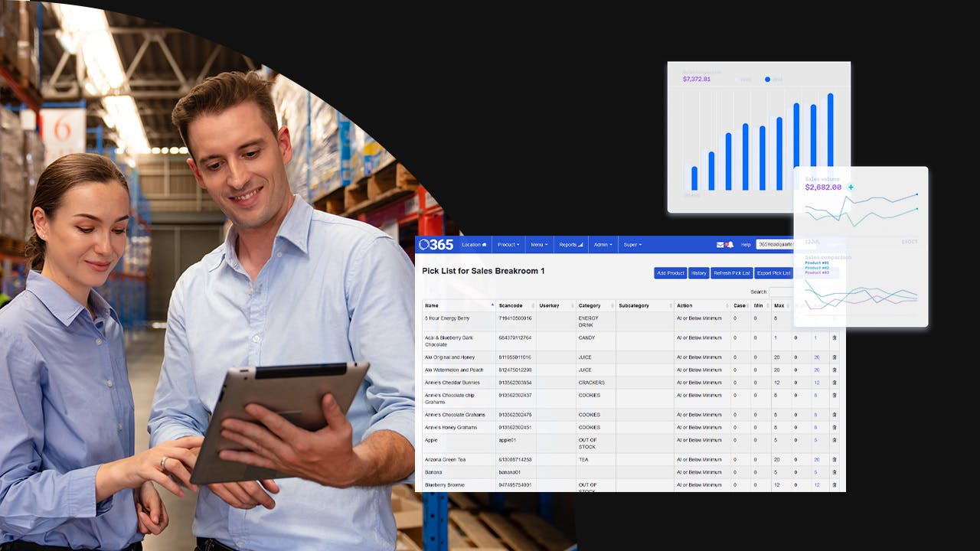This screenshot has height=551, width=980.
Task: Click Export Pick List
Action: point(773,272)
